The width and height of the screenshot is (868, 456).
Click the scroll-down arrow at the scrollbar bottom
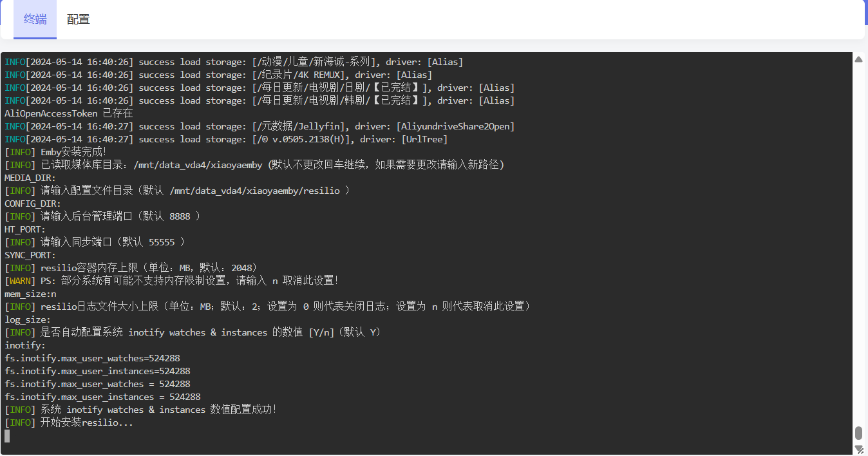858,449
